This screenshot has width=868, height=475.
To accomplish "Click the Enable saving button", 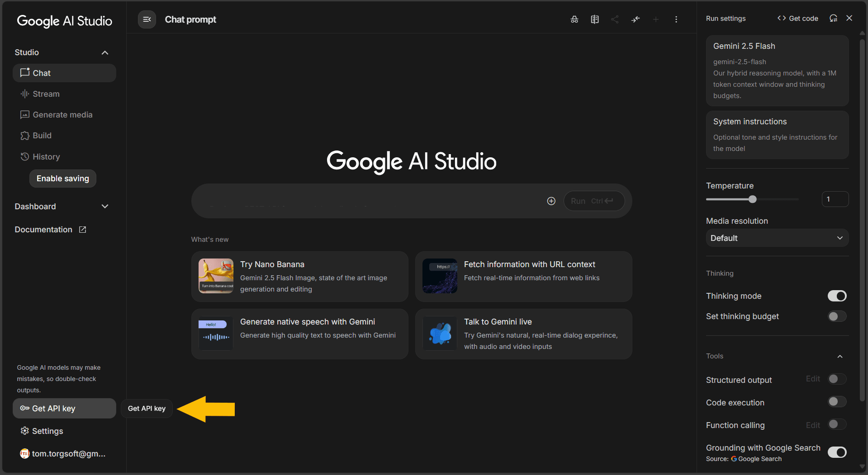I will click(63, 179).
